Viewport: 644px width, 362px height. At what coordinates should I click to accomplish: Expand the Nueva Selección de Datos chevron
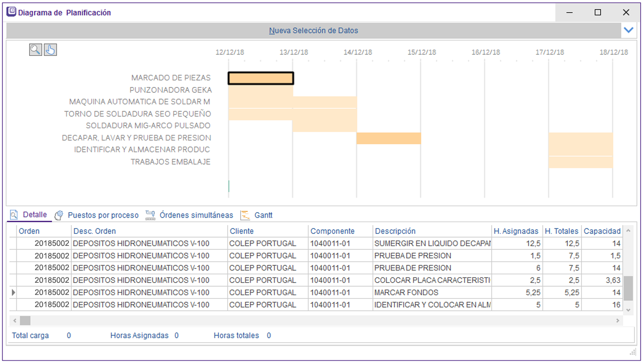click(628, 30)
